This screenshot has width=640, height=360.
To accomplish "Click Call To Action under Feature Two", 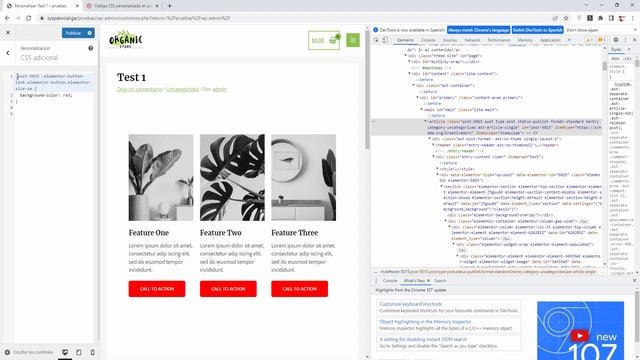I will (228, 289).
